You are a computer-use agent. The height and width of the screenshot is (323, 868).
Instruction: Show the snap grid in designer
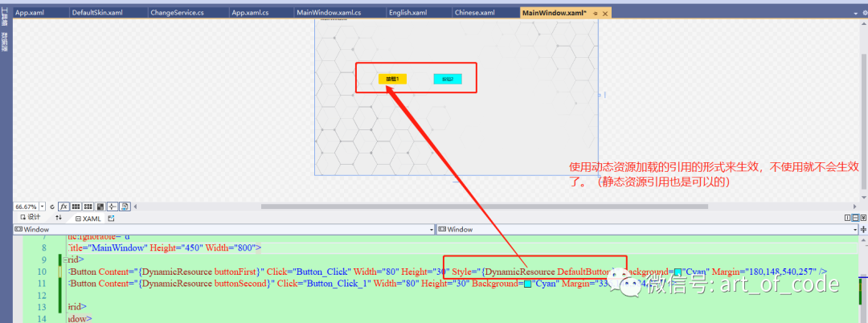point(76,206)
